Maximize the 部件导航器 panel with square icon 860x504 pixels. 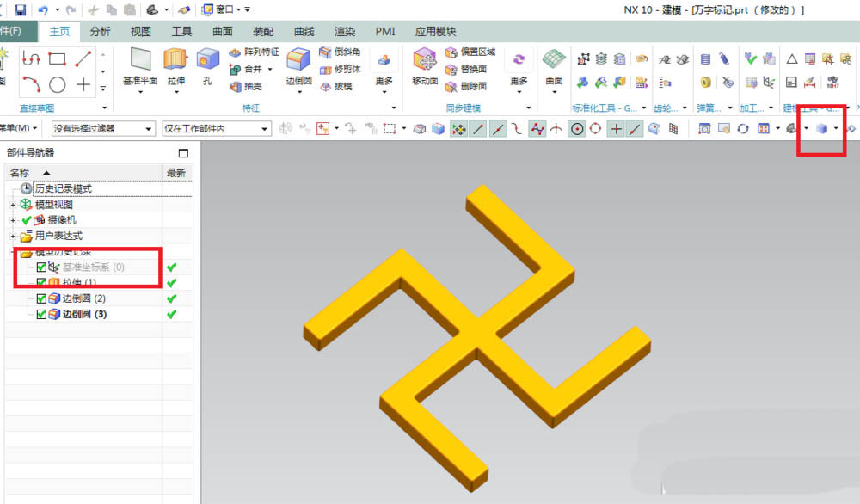pyautogui.click(x=183, y=153)
